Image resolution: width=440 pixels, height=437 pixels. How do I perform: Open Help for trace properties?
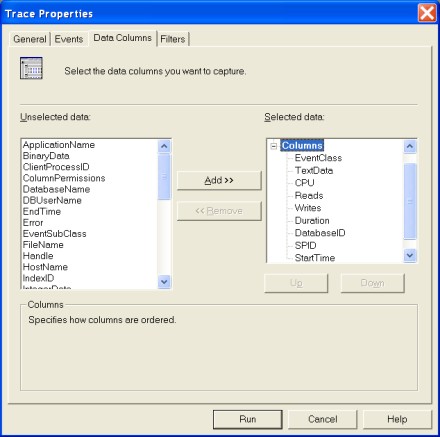tap(397, 419)
